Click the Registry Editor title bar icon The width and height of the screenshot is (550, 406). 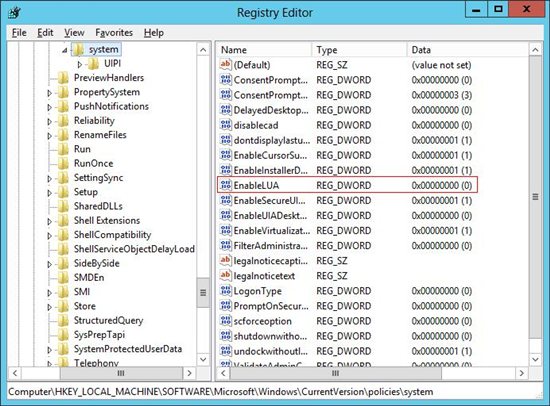15,13
